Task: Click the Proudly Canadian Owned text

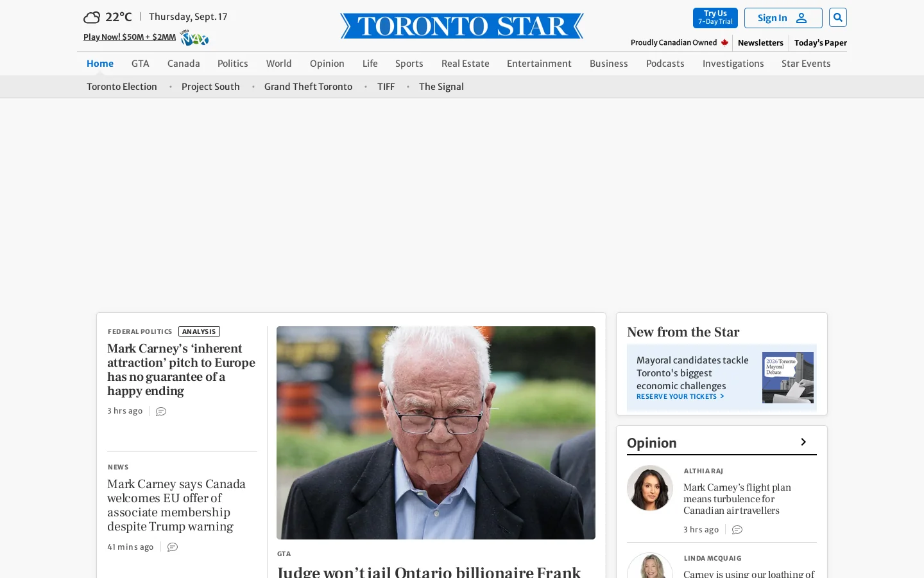Action: coord(674,42)
